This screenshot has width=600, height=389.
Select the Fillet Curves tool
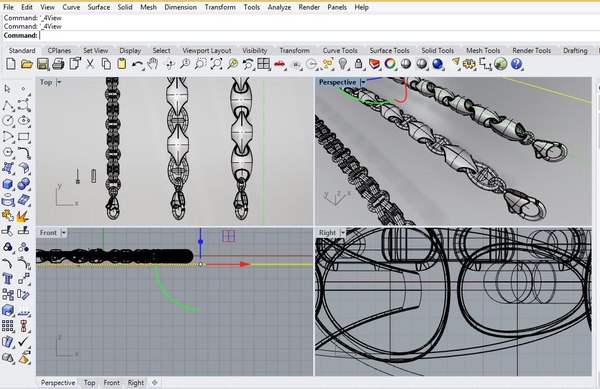coord(24,153)
